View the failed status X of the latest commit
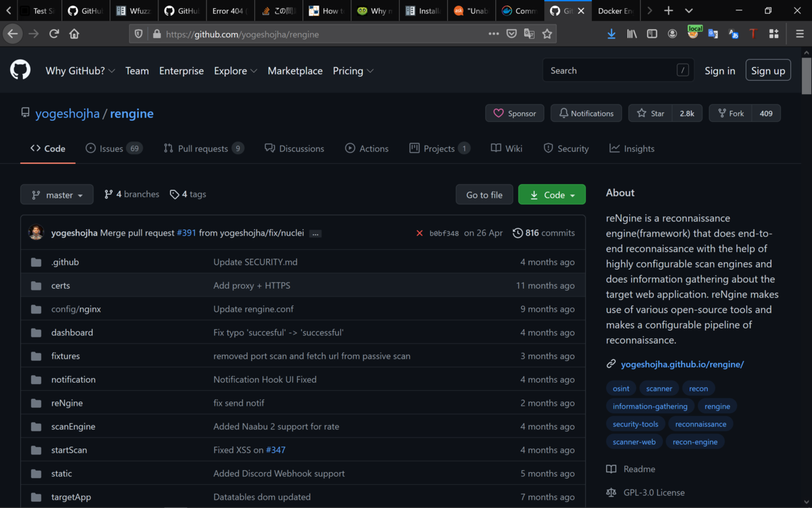 coord(420,233)
